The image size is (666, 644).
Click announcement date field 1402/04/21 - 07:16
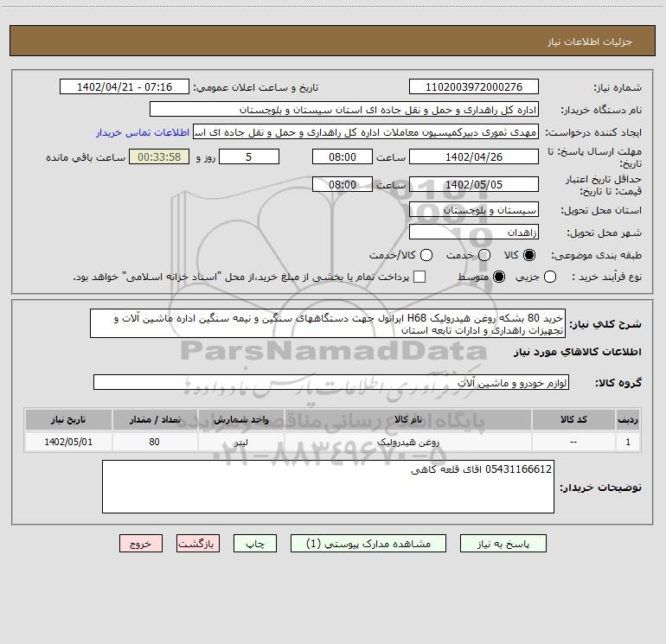(125, 86)
